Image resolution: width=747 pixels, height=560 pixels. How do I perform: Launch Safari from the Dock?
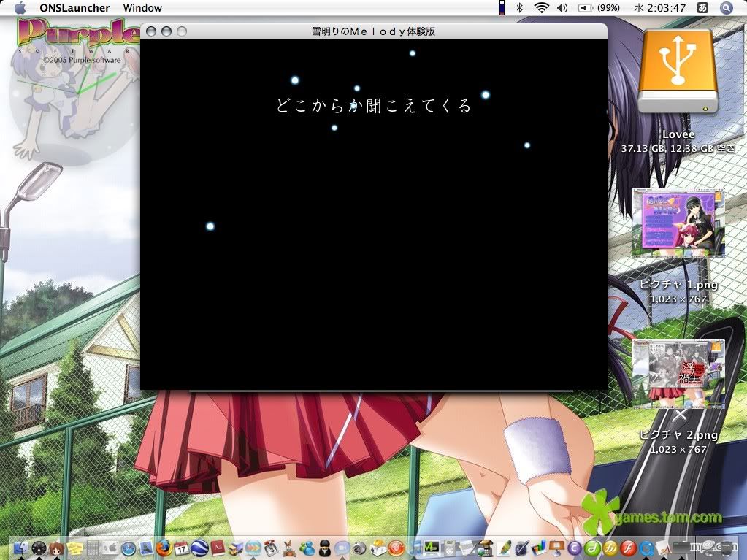[x=129, y=548]
